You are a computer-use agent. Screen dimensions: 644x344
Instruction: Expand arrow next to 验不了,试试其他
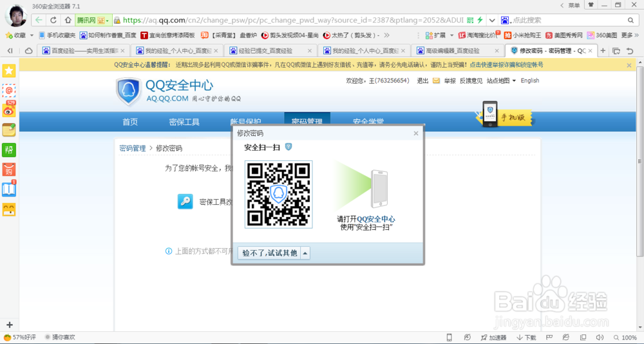coord(305,253)
